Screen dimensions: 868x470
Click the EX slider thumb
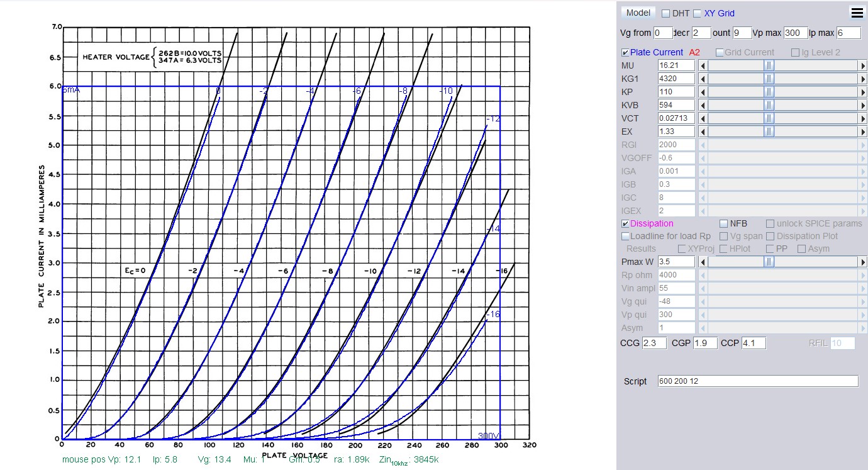(x=769, y=131)
